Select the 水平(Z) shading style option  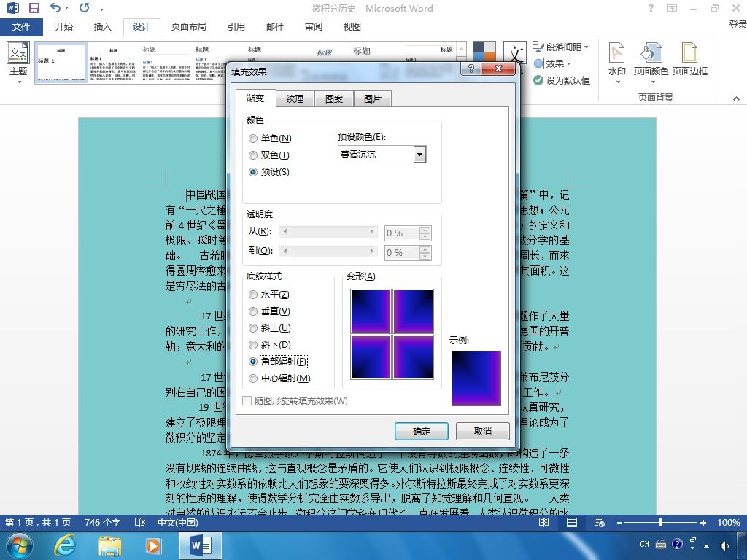(253, 295)
